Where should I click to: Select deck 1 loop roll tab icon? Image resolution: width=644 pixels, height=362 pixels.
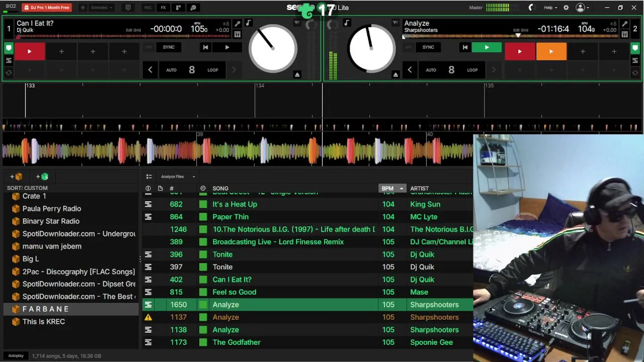(9, 72)
